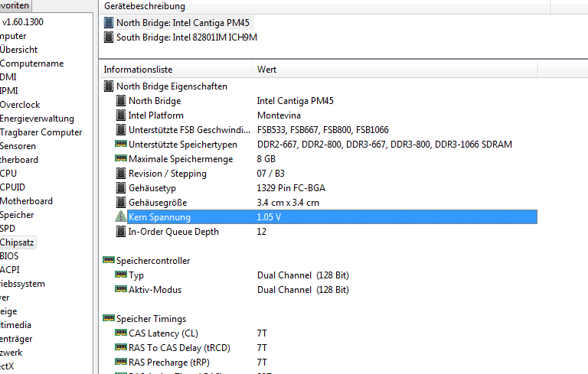588x374 pixels.
Task: Click the South Bridge ICH9M chip icon
Action: [109, 37]
